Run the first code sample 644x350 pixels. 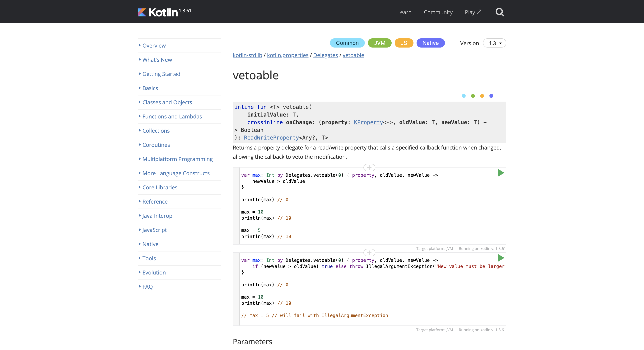pyautogui.click(x=501, y=173)
